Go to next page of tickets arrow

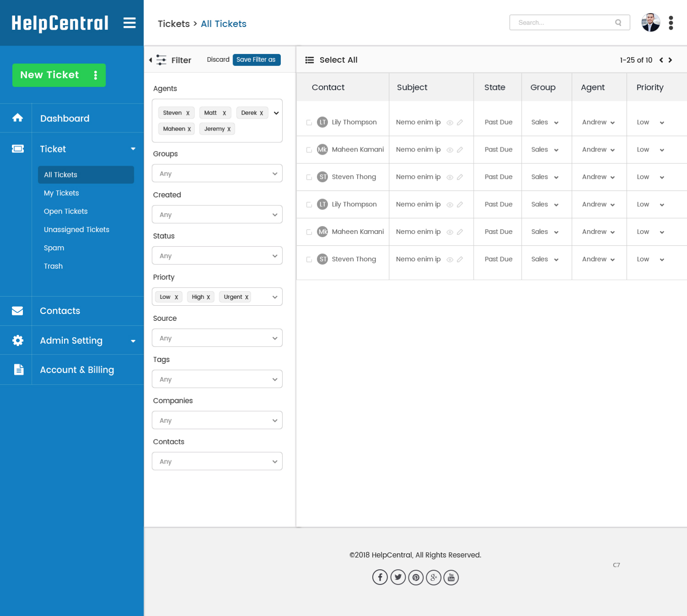670,60
